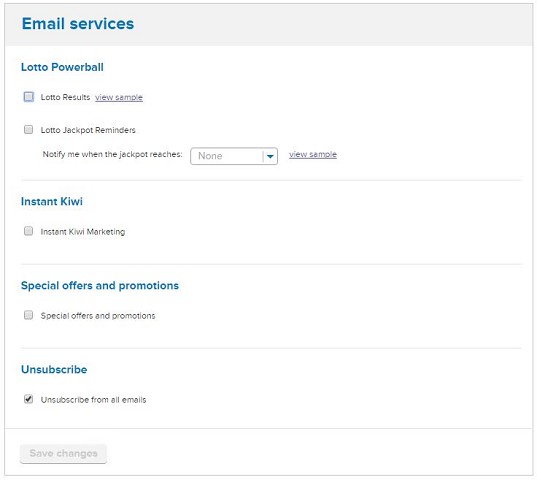The image size is (537, 480).
Task: Click the Lotto Jackpot Reminders label
Action: pyautogui.click(x=88, y=130)
